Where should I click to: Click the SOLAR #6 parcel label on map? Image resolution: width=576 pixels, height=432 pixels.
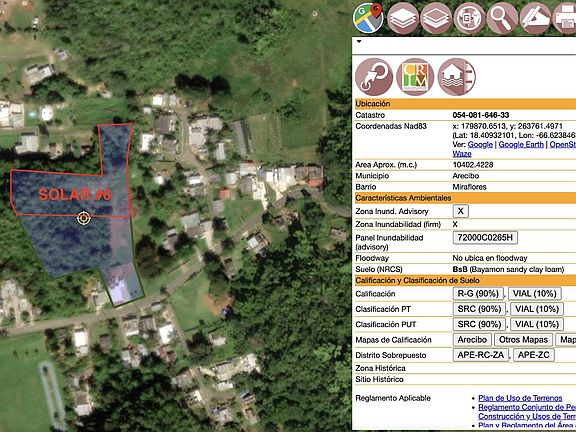point(75,195)
